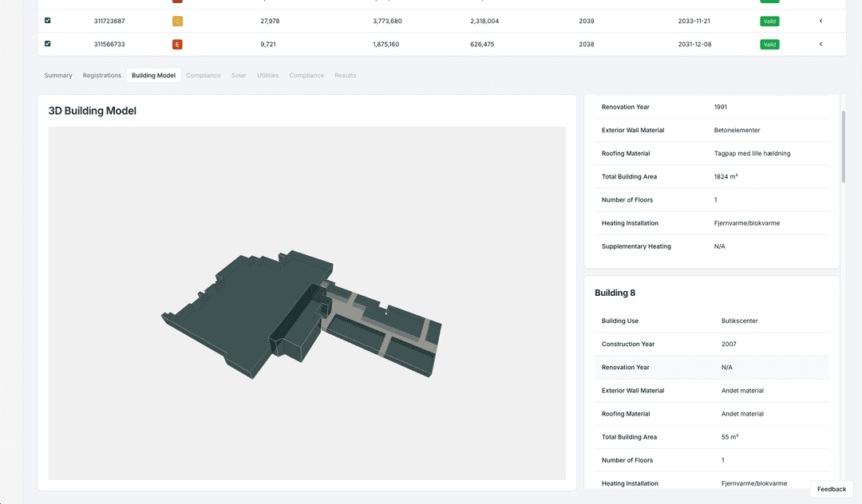862x504 pixels.
Task: Click the green status badge in the top row
Action: pyautogui.click(x=769, y=2)
